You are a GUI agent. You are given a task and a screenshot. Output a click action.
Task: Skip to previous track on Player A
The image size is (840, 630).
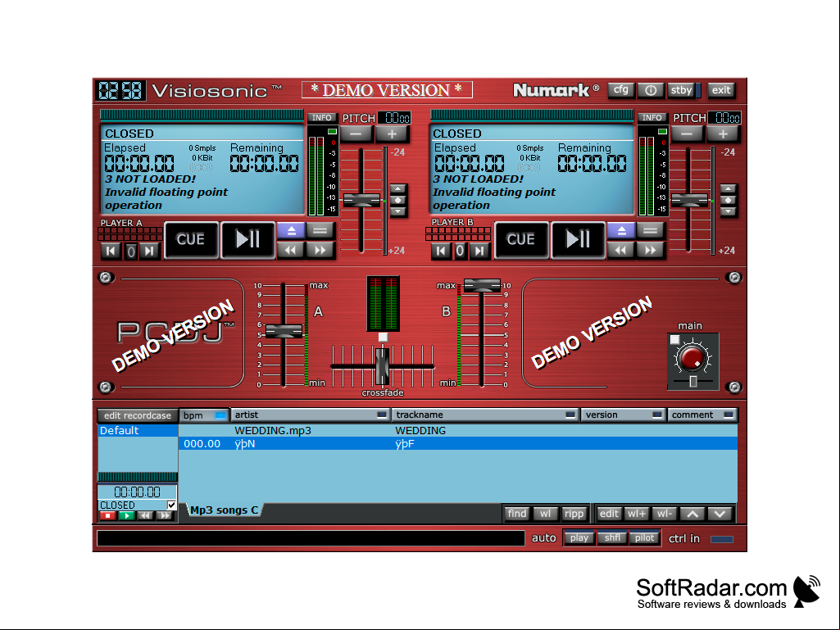[x=111, y=251]
